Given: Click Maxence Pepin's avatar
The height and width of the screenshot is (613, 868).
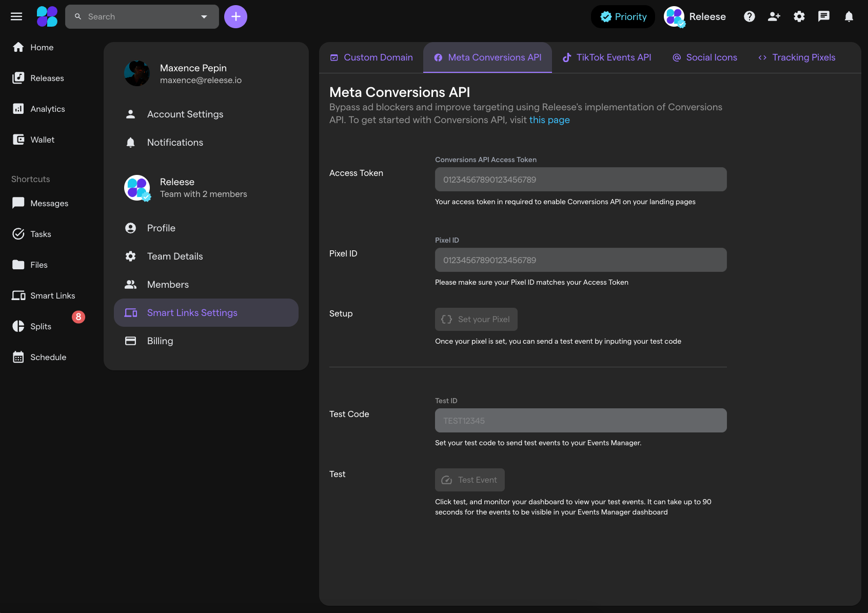Looking at the screenshot, I should click(x=137, y=73).
